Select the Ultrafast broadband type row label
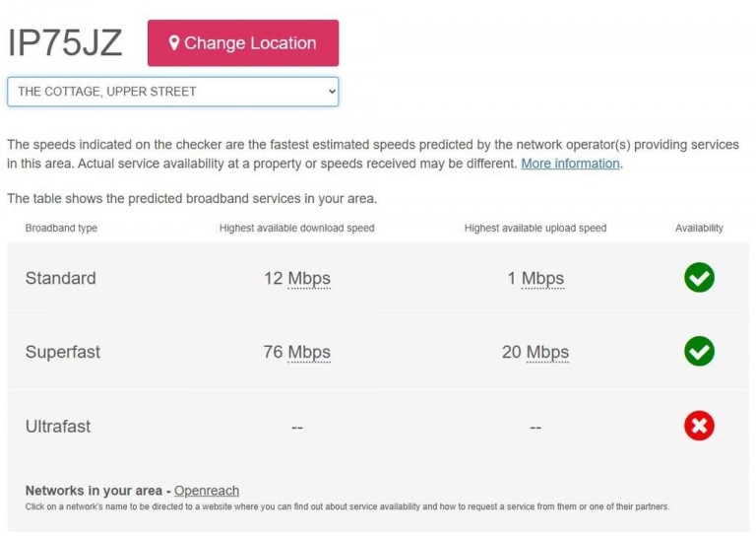 pos(58,427)
